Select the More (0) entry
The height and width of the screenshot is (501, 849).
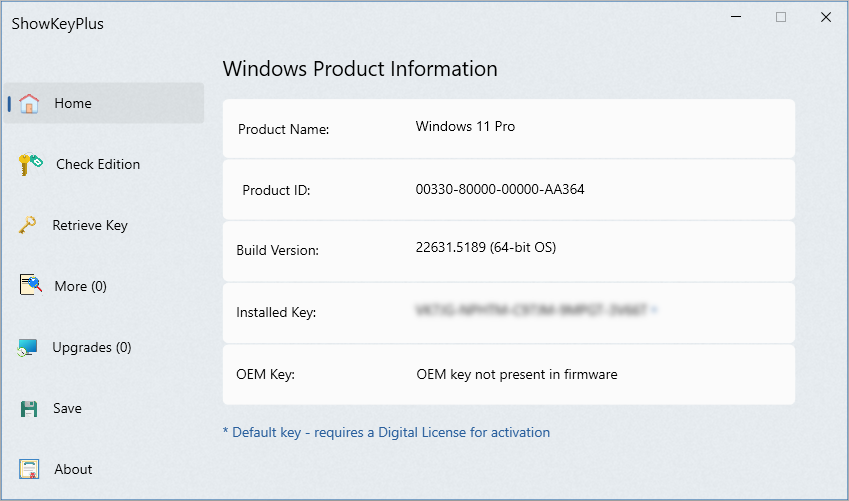click(x=80, y=286)
